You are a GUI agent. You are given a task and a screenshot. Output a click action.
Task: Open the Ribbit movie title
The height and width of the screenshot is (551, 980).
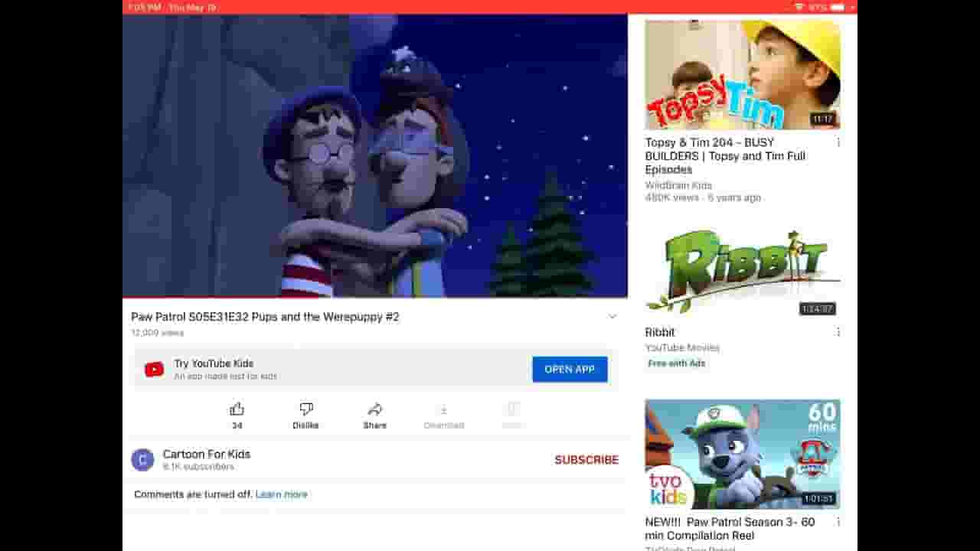pyautogui.click(x=660, y=332)
